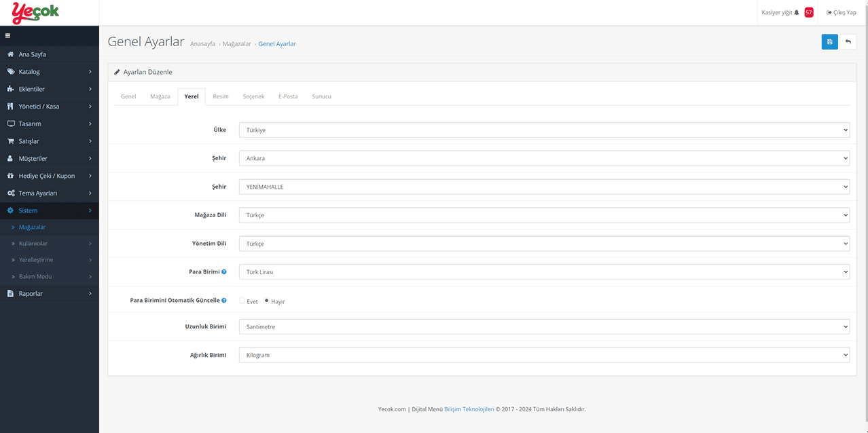The image size is (868, 433).
Task: Click the Para Birimini Otomatik Güncelle help icon
Action: pyautogui.click(x=224, y=300)
